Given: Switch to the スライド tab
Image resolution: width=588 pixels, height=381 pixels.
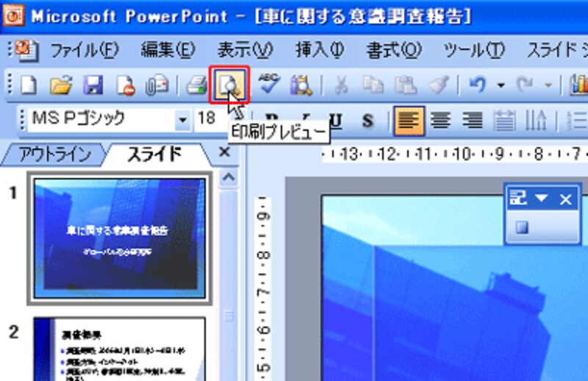Looking at the screenshot, I should pyautogui.click(x=154, y=154).
